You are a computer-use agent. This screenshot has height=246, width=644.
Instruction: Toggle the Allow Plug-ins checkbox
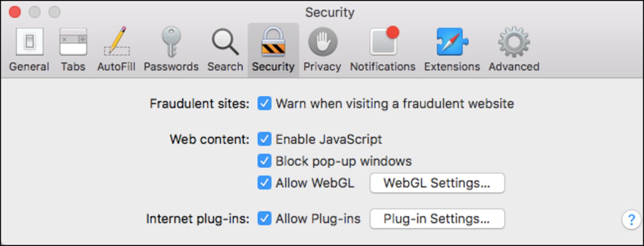tap(264, 219)
